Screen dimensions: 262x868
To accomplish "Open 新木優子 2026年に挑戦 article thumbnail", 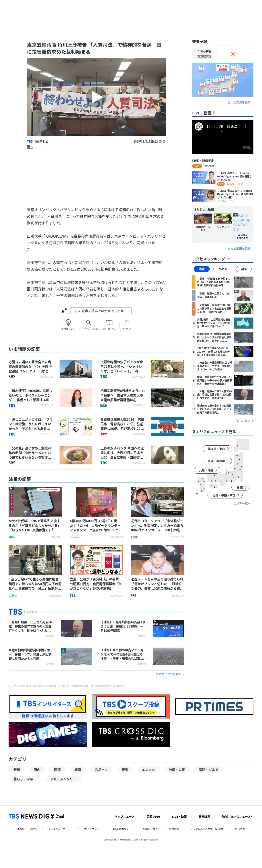I will point(76,398).
